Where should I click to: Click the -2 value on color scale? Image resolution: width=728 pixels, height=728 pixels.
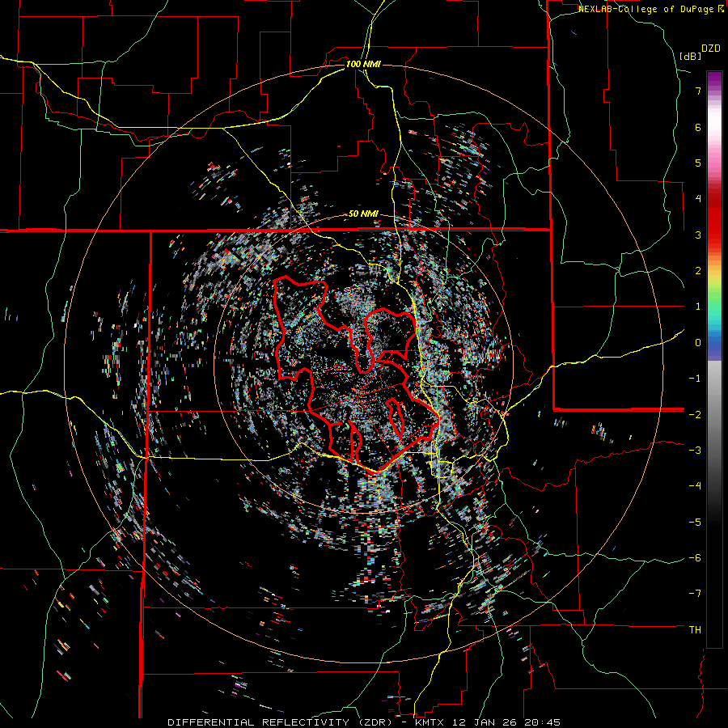[x=695, y=414]
